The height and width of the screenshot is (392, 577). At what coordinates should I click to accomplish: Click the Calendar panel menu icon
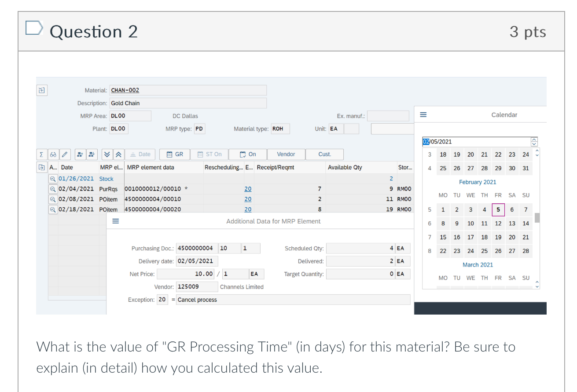coord(423,114)
